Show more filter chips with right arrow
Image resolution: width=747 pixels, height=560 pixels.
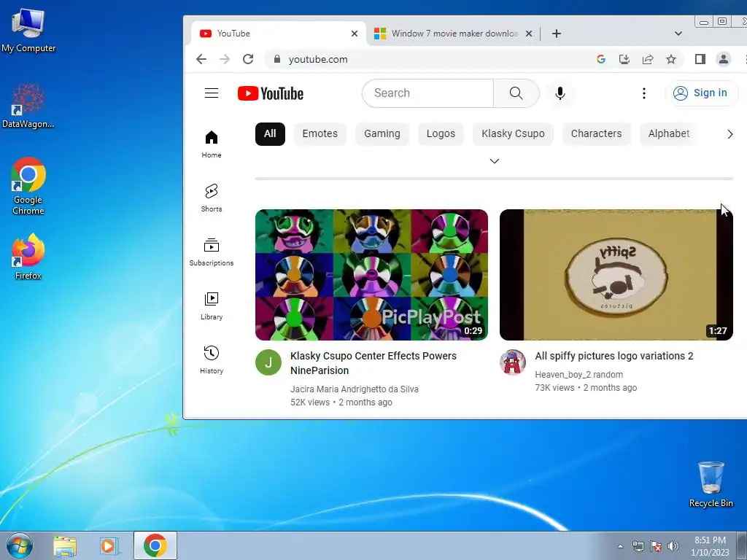(729, 134)
